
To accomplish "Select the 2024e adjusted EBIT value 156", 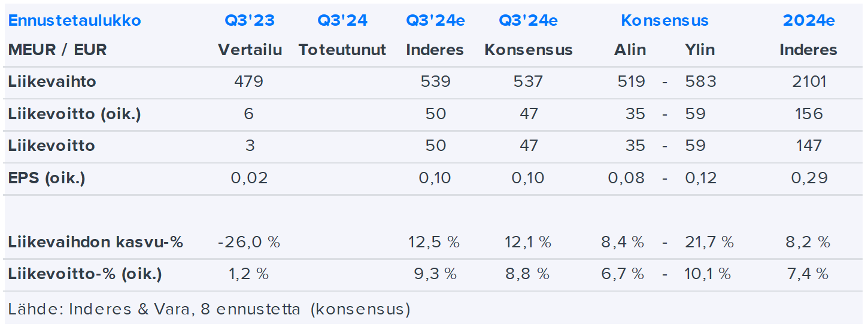I will (x=809, y=114).
